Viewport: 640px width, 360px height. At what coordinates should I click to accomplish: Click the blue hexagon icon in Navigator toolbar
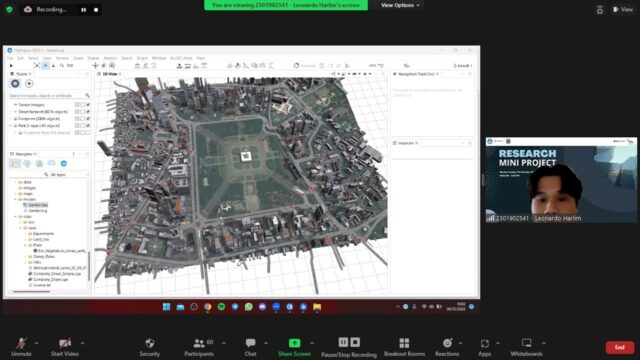click(64, 163)
